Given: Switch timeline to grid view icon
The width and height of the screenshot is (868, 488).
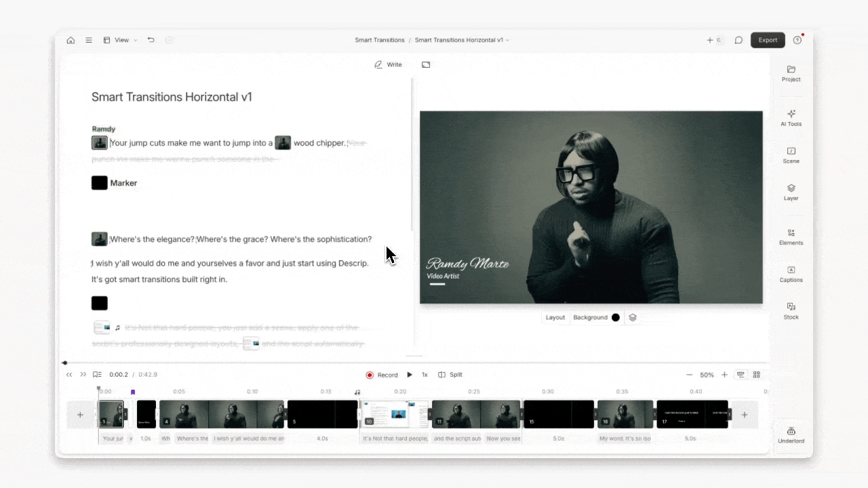Looking at the screenshot, I should click(x=756, y=374).
